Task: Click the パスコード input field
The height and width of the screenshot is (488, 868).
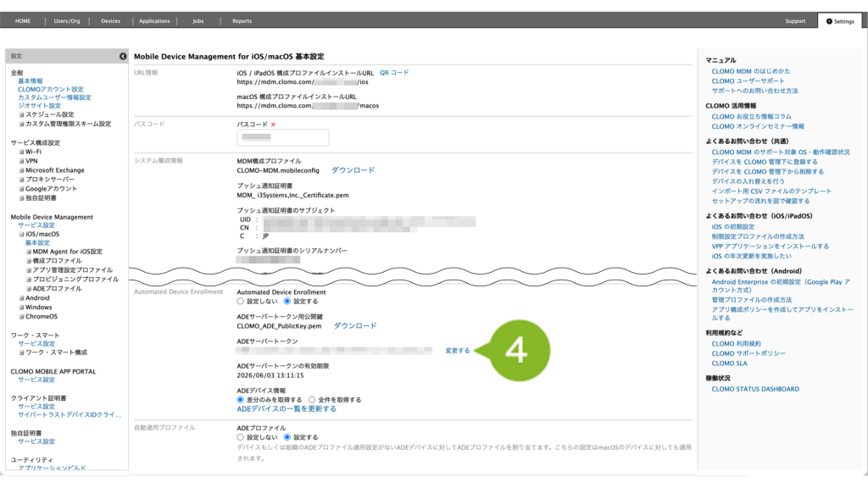Action: 282,137
